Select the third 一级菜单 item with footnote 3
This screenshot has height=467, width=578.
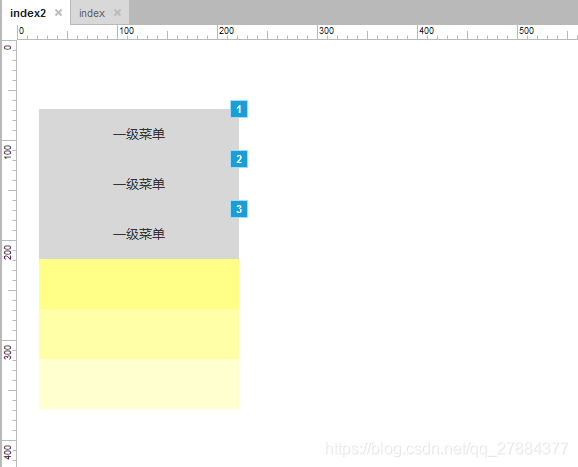click(x=139, y=234)
